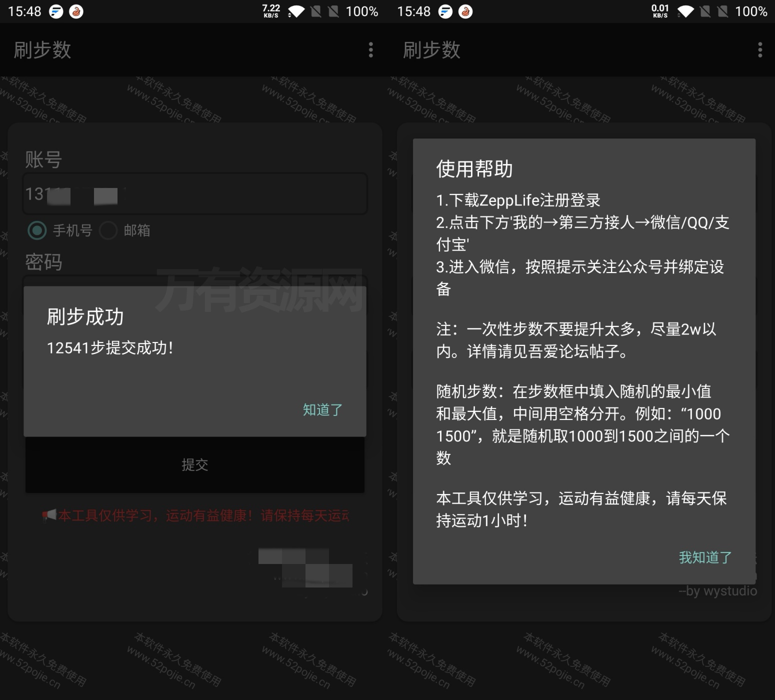The width and height of the screenshot is (775, 700).
Task: Dismiss success dialog with 知道了
Action: click(x=322, y=410)
